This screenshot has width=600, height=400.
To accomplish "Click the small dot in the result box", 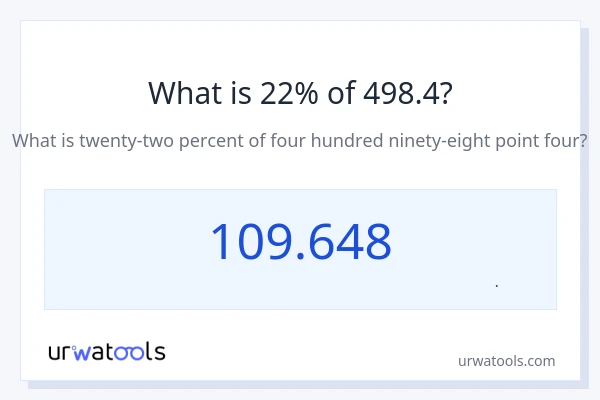I will (497, 286).
